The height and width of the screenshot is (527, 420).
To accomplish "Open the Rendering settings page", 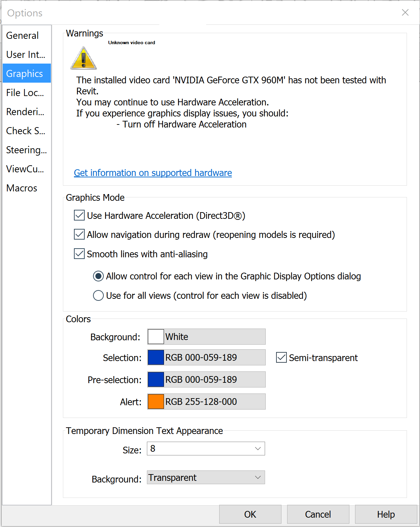I will click(25, 111).
